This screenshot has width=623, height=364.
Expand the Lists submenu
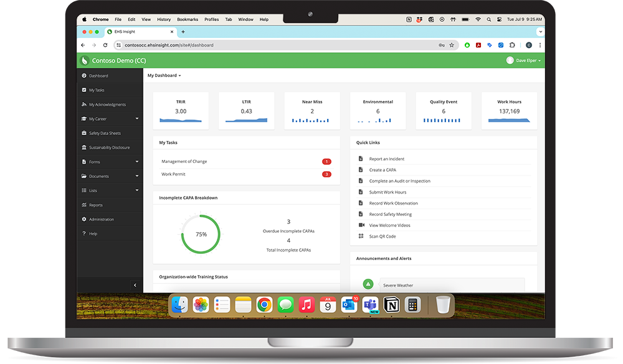[137, 190]
